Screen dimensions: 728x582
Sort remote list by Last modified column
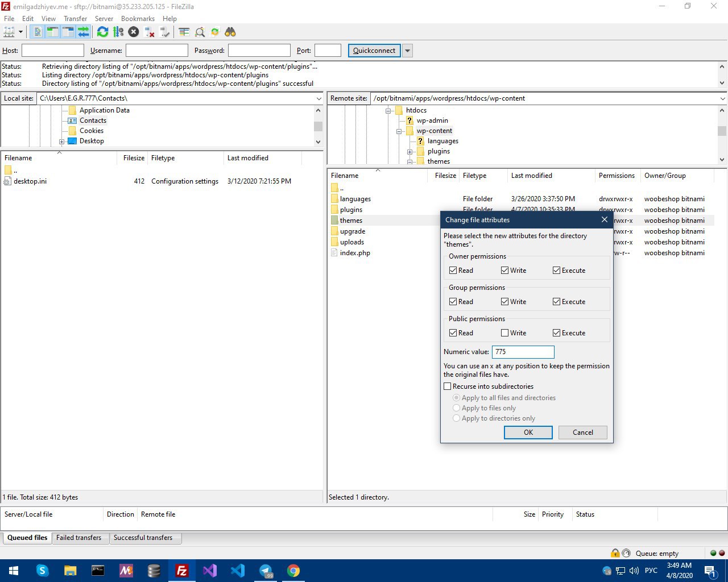(551, 176)
